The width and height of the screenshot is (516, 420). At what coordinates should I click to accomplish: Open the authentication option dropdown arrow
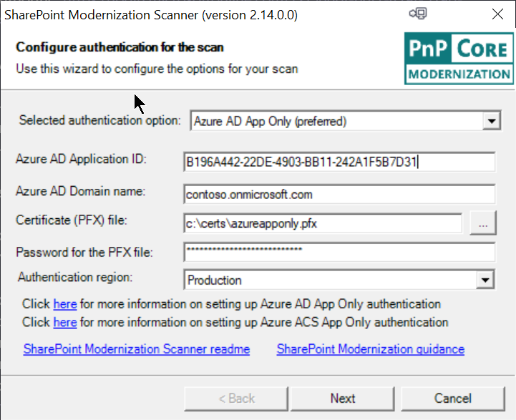click(492, 121)
